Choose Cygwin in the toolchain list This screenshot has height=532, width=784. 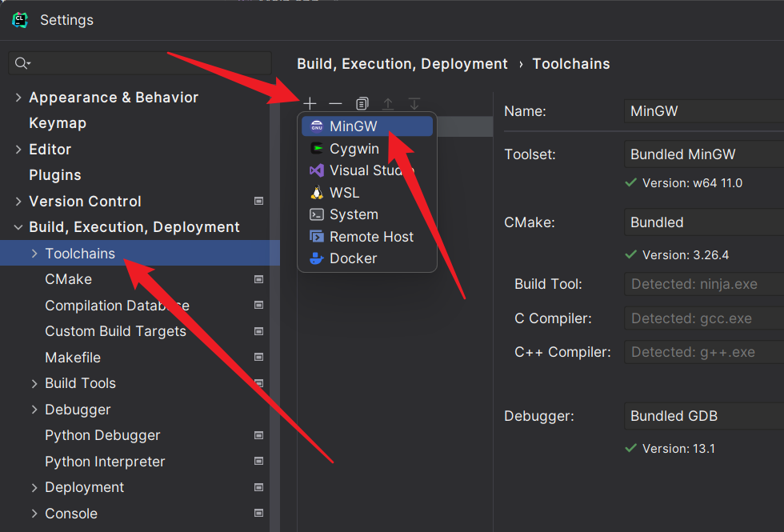pos(354,149)
